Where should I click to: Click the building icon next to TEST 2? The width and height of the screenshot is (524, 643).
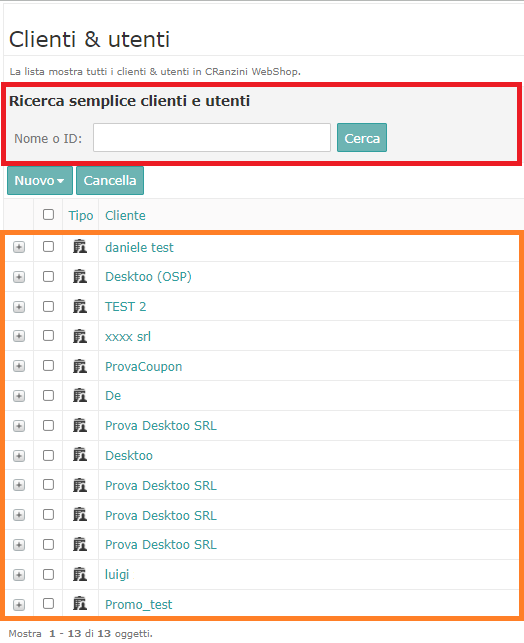click(80, 306)
